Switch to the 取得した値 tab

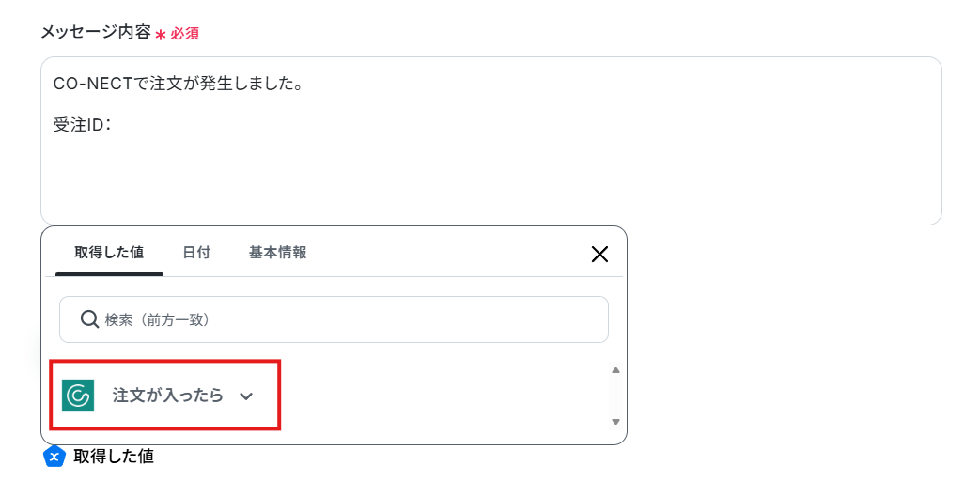click(x=109, y=253)
